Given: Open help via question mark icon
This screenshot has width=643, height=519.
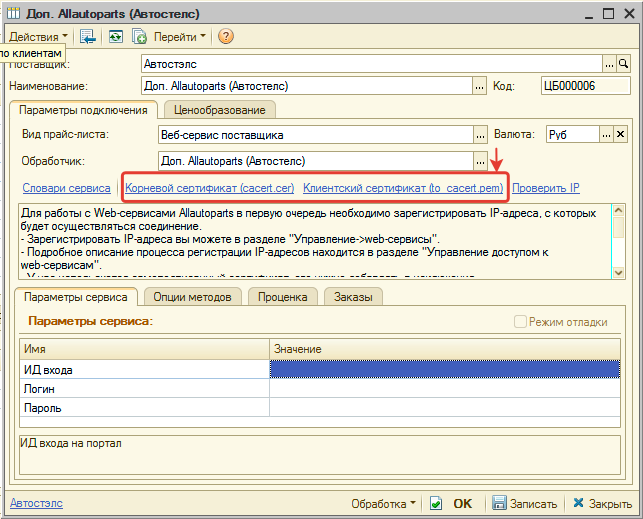Looking at the screenshot, I should pos(226,36).
